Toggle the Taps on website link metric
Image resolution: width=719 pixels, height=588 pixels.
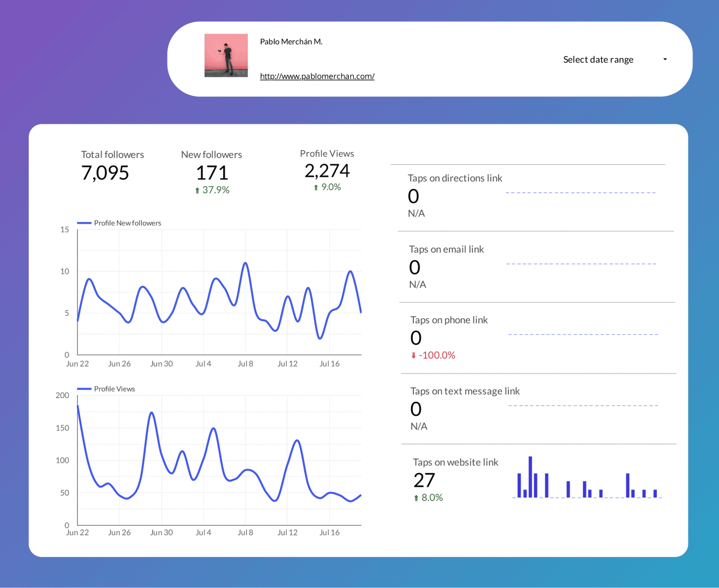pyautogui.click(x=455, y=462)
